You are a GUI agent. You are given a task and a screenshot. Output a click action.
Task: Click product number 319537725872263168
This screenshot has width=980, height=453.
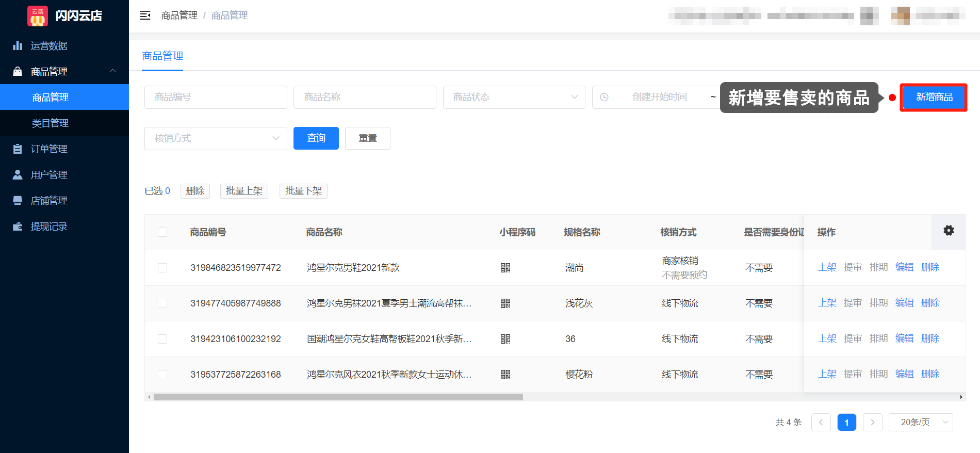point(236,375)
